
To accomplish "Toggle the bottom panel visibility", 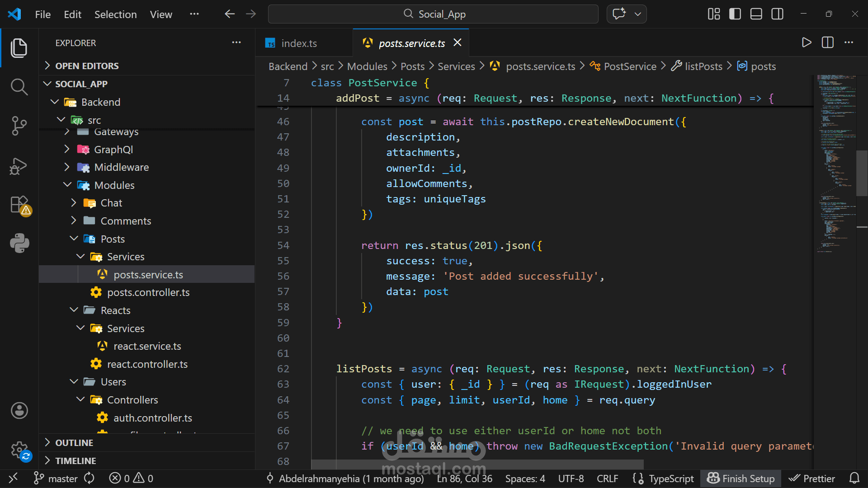I will coord(756,14).
